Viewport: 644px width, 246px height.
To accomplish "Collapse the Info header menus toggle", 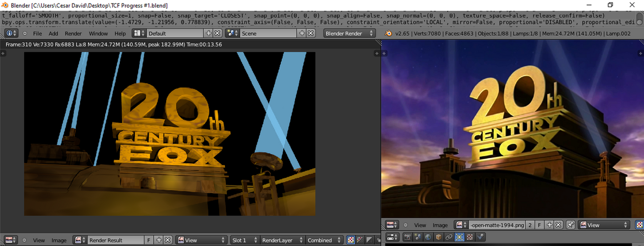I will [x=25, y=33].
